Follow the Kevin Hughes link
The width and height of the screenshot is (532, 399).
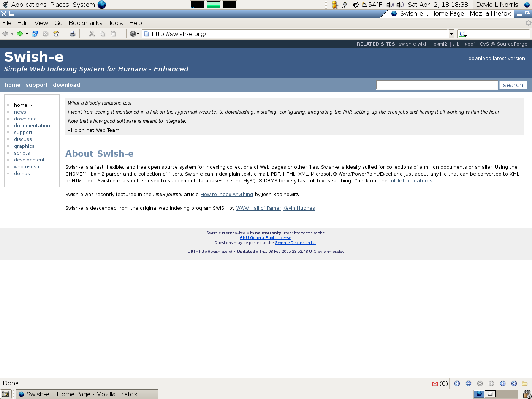point(299,208)
